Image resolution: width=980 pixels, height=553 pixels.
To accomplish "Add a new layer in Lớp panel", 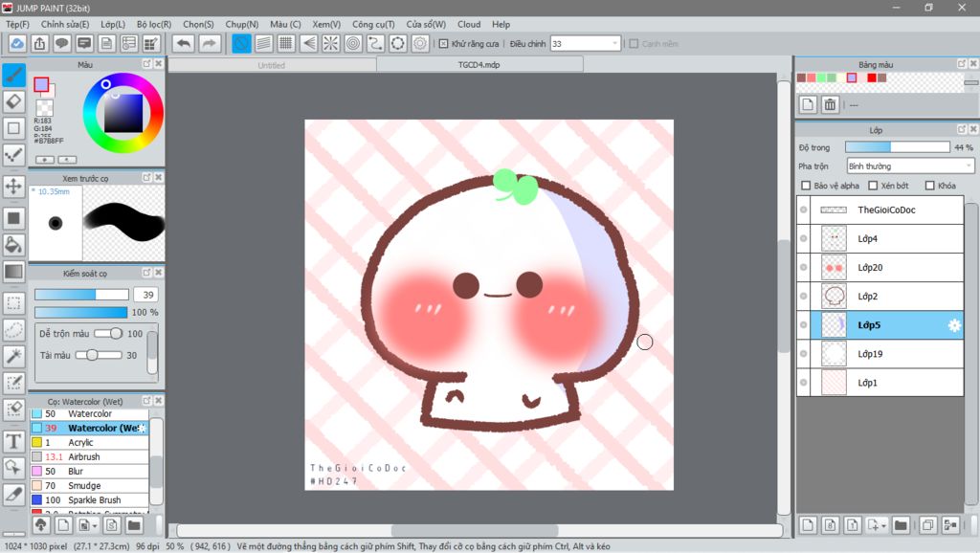I will [808, 525].
